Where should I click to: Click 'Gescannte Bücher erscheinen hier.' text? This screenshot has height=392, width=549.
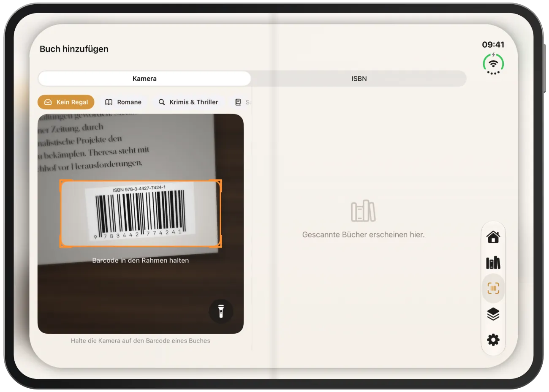[x=363, y=235]
